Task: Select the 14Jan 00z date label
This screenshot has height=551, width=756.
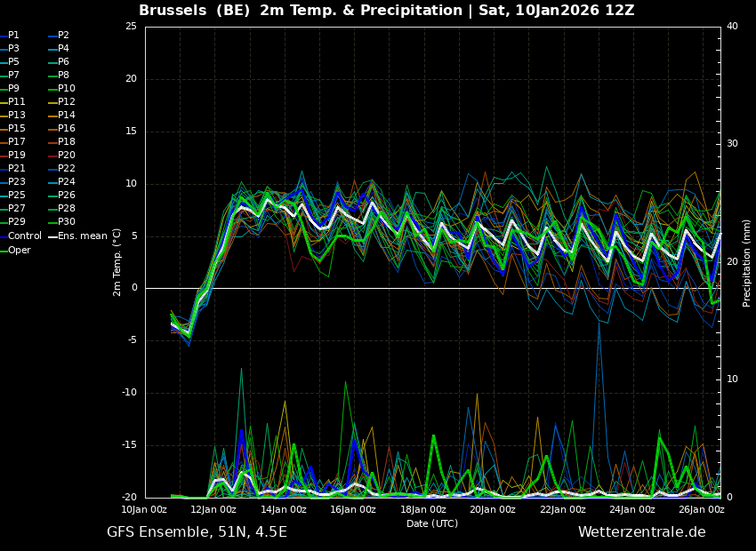Action: coord(284,510)
